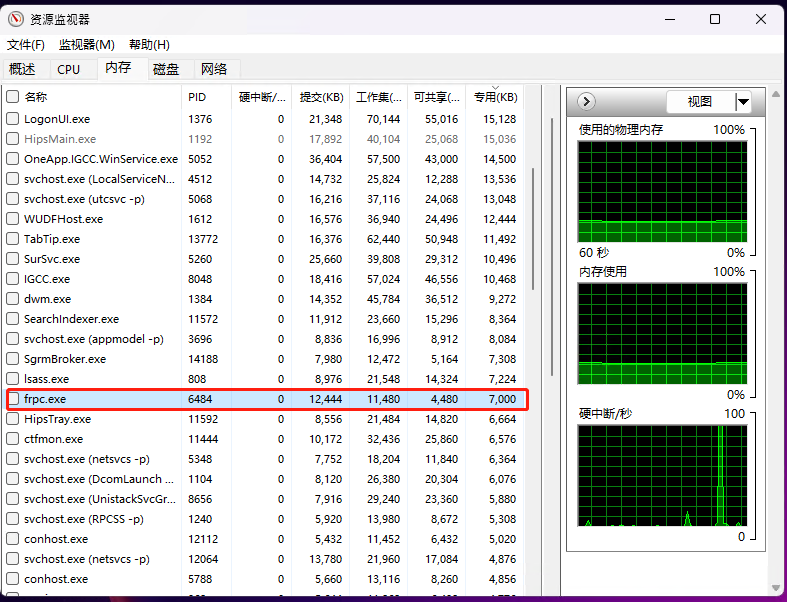
Task: Click private value 7,000 for frpc.exe
Action: coord(502,399)
